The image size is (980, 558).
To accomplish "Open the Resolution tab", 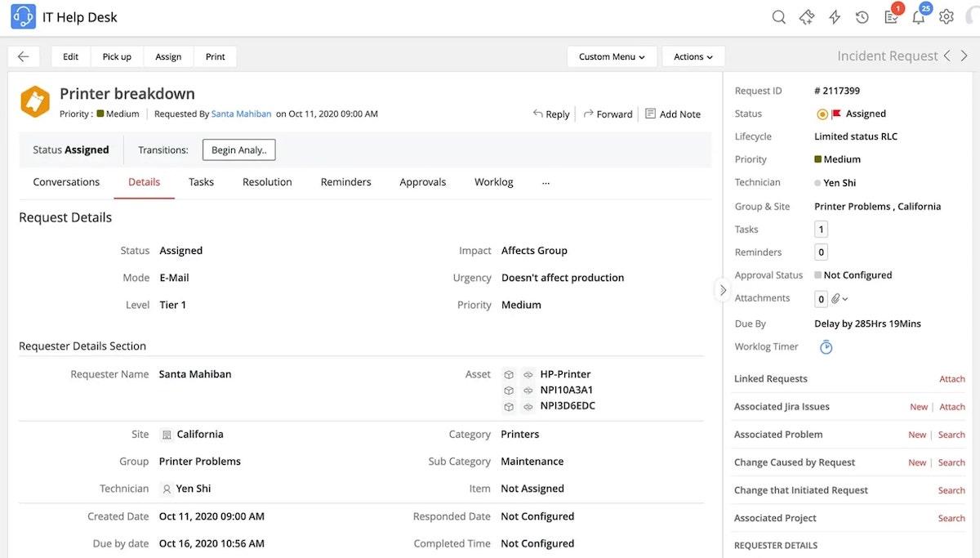I will click(x=267, y=182).
